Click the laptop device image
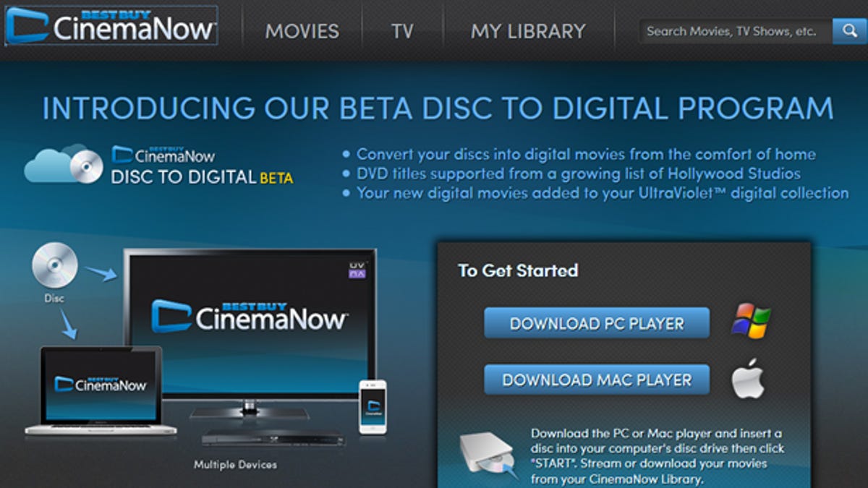 pos(101,390)
